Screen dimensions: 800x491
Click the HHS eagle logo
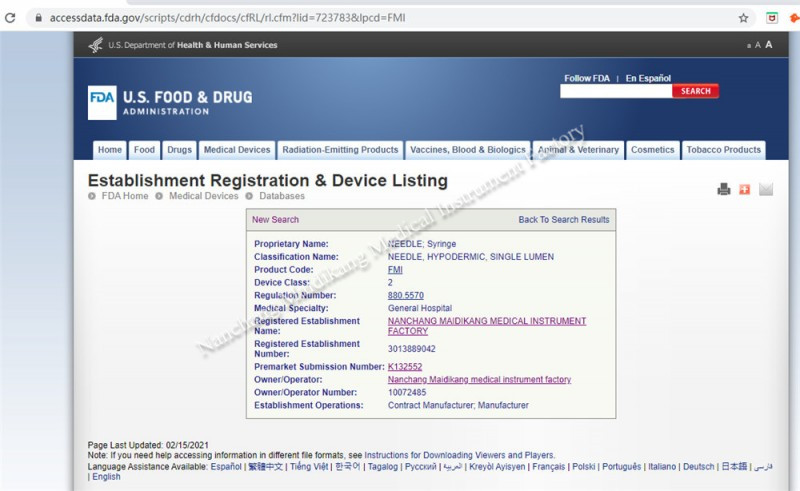[x=95, y=45]
